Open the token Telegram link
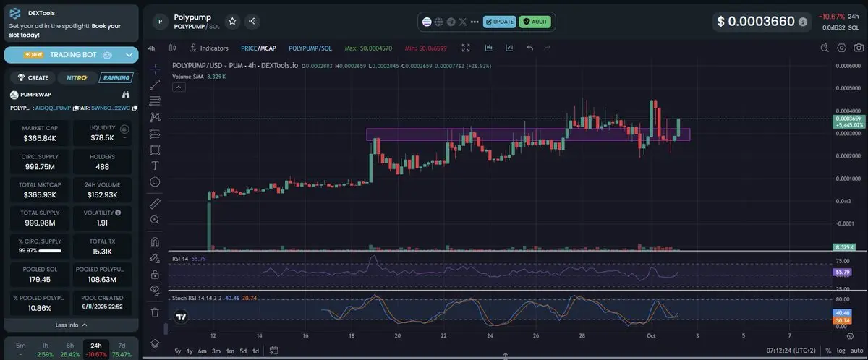Screen dimensions: 868x360 point(451,22)
